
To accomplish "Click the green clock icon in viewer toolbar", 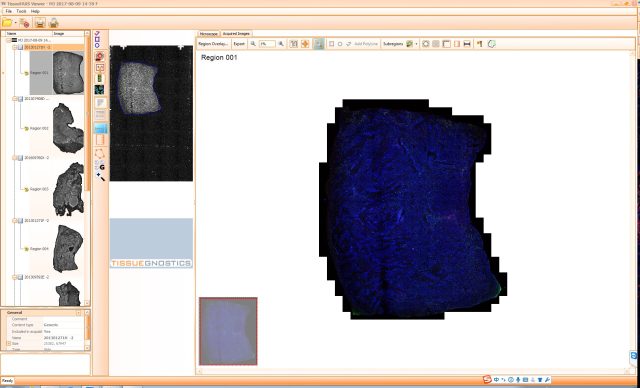I will click(x=491, y=44).
